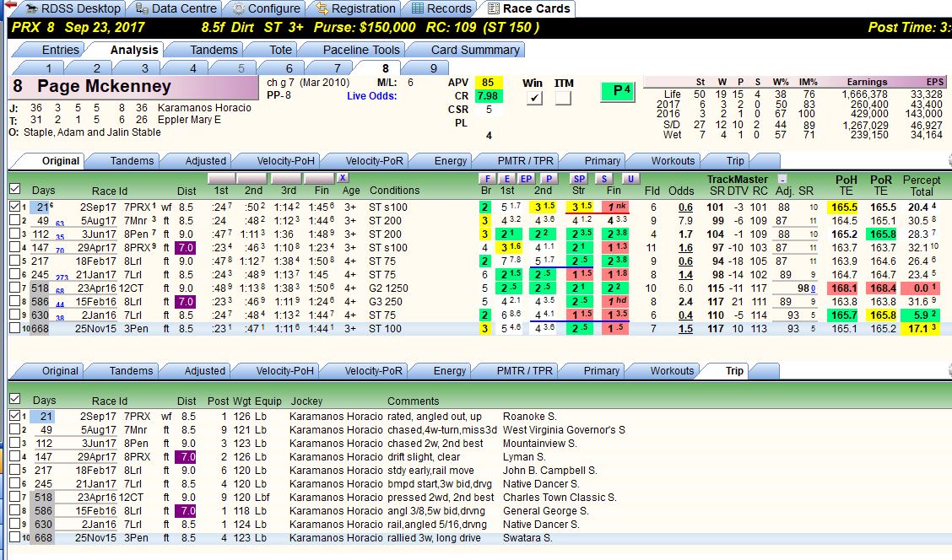Click the X clear button beside Fin

(x=343, y=178)
